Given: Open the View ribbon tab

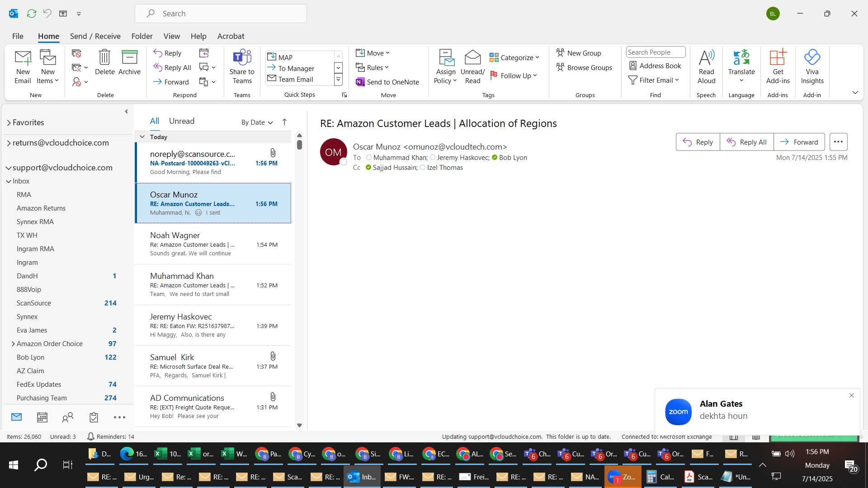Looking at the screenshot, I should pyautogui.click(x=171, y=36).
